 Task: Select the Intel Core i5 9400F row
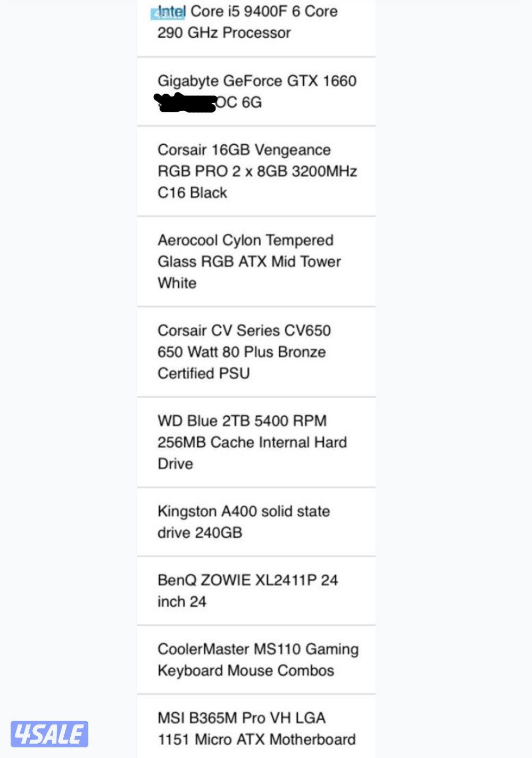click(256, 22)
